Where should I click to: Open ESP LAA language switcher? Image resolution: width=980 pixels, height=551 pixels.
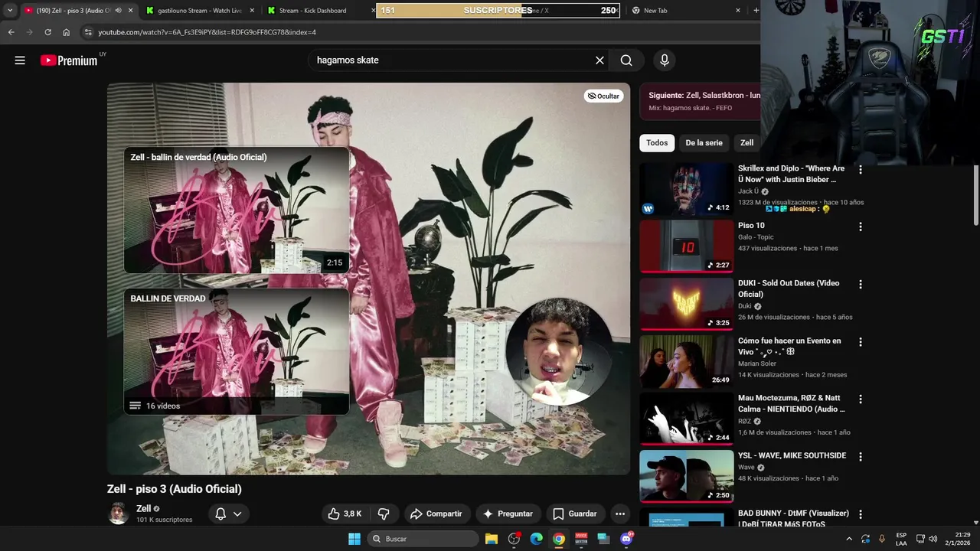click(x=901, y=539)
